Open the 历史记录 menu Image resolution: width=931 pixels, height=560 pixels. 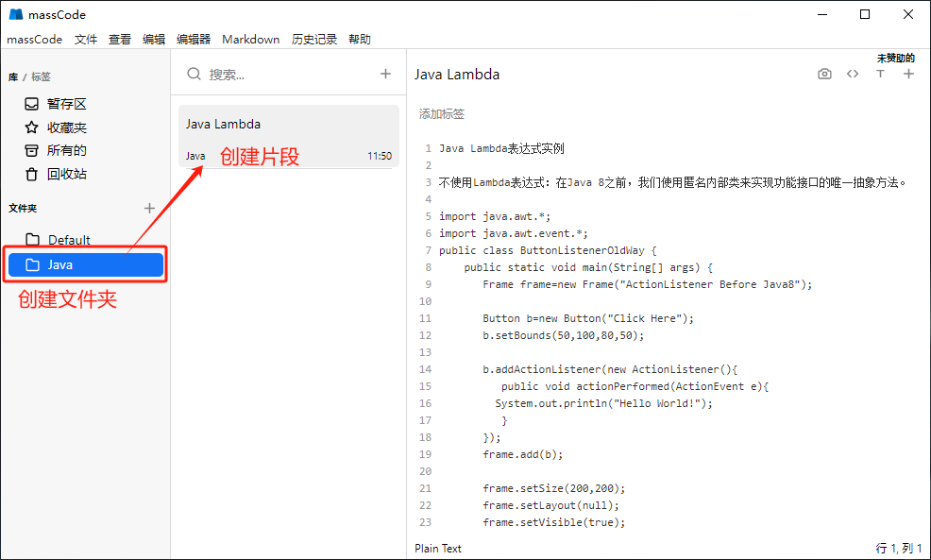(314, 40)
